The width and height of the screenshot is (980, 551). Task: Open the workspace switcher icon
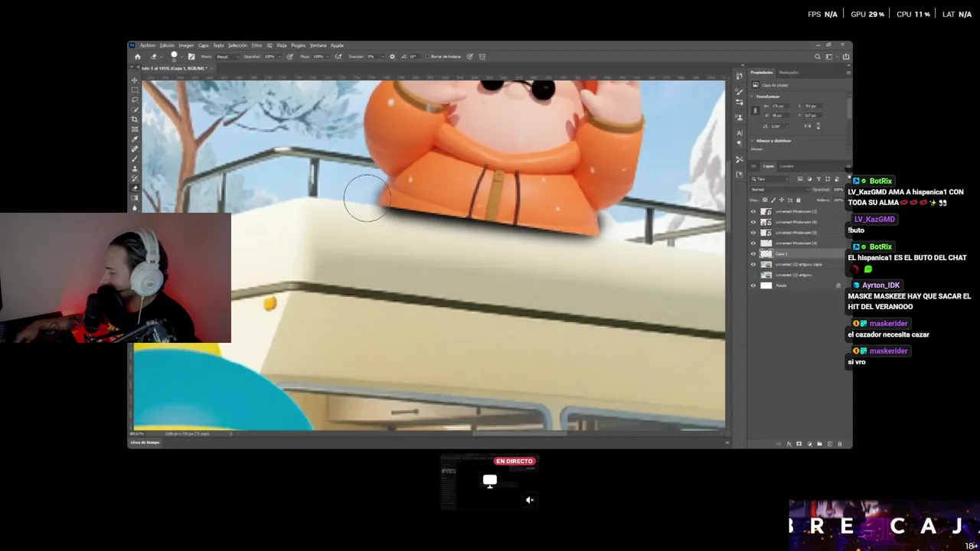click(x=829, y=57)
